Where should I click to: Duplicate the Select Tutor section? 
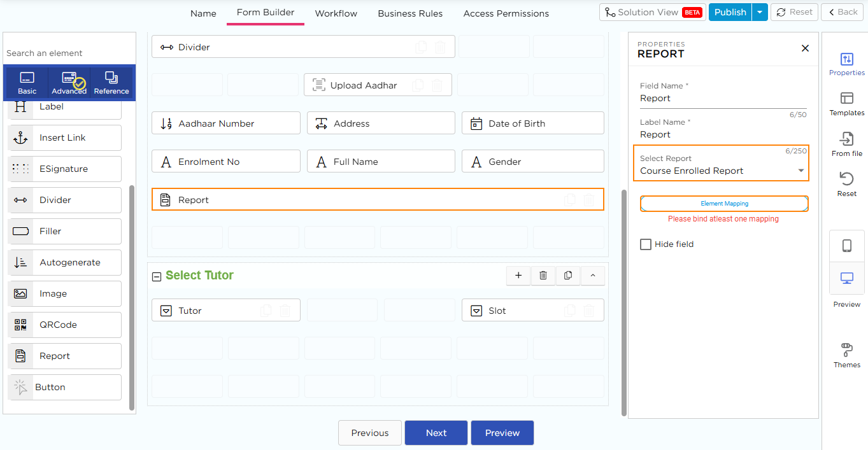point(568,276)
